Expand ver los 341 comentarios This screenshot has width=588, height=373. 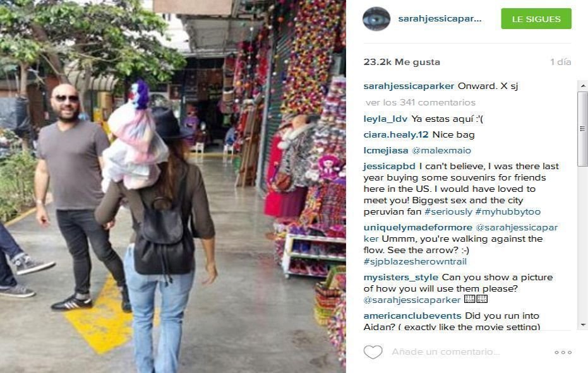[x=421, y=102]
